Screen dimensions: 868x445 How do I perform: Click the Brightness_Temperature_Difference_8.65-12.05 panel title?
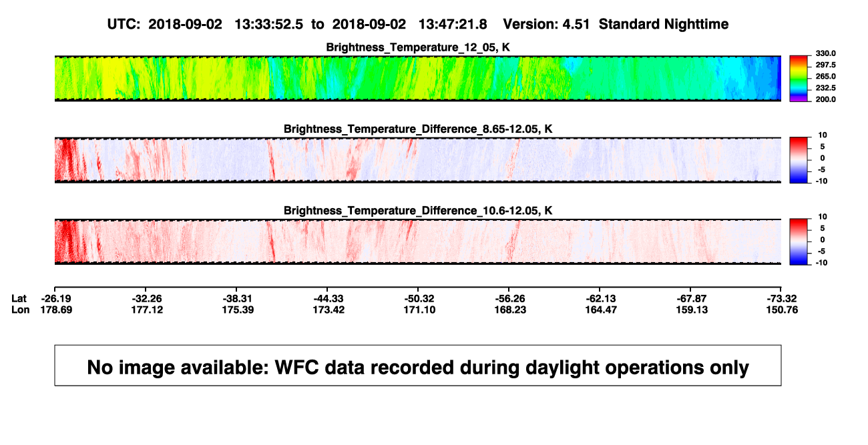(418, 129)
